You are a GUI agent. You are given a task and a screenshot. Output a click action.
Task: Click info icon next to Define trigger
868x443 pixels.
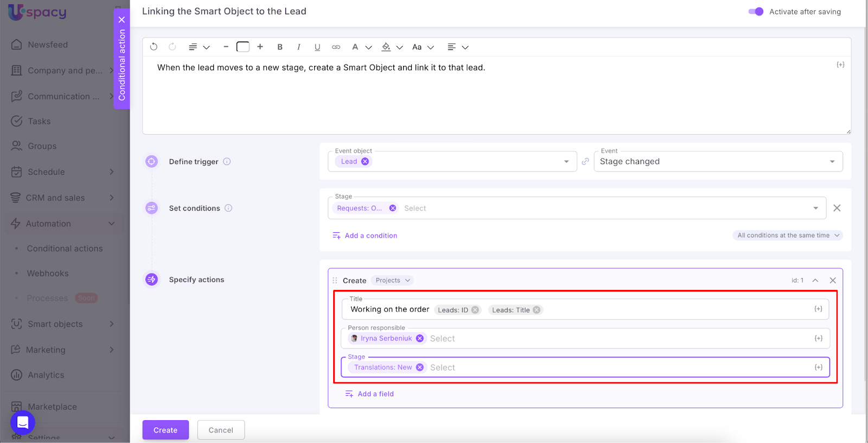227,162
